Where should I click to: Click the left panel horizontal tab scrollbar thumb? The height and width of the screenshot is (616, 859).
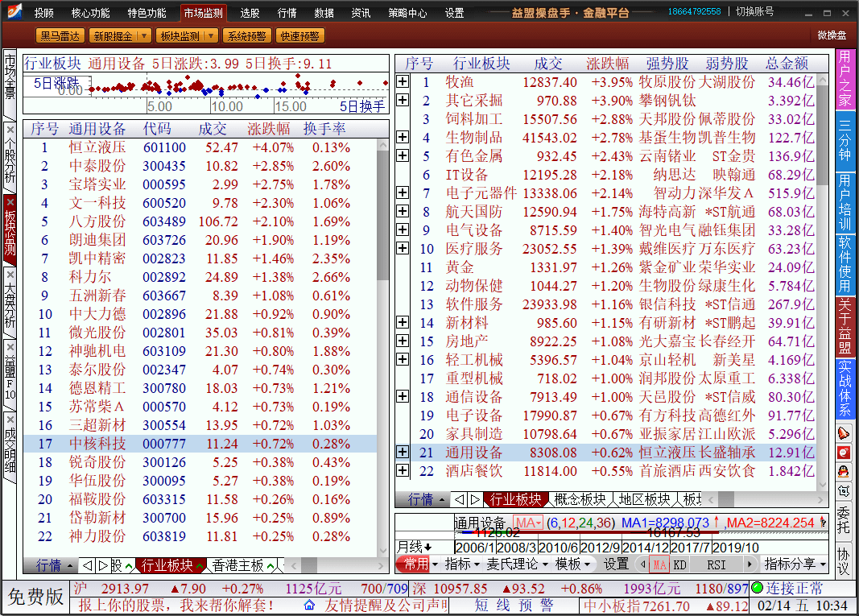coord(309,565)
